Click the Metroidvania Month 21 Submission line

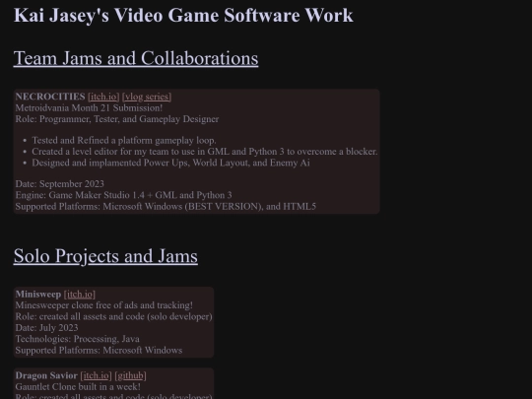point(89,108)
